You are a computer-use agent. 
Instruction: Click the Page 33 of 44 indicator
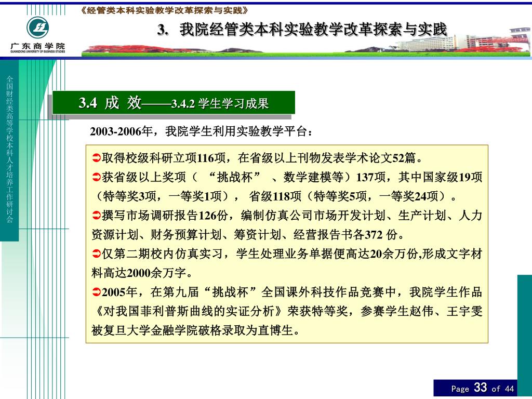[483, 388]
